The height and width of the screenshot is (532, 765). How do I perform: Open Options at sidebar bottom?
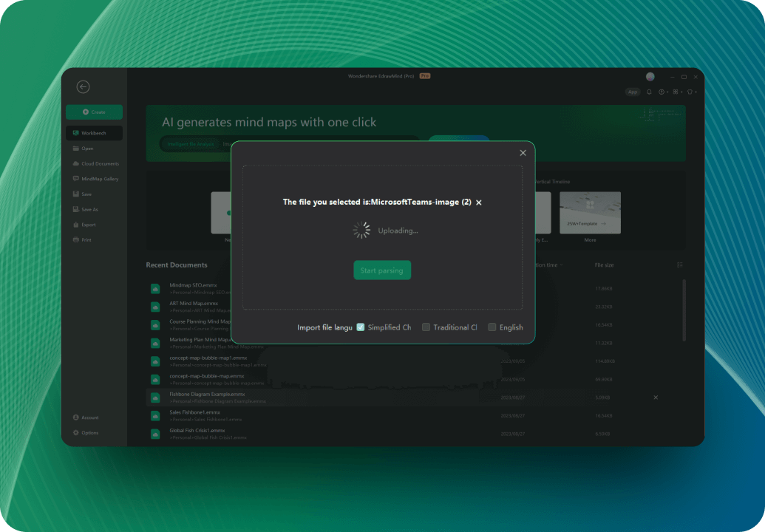click(86, 432)
